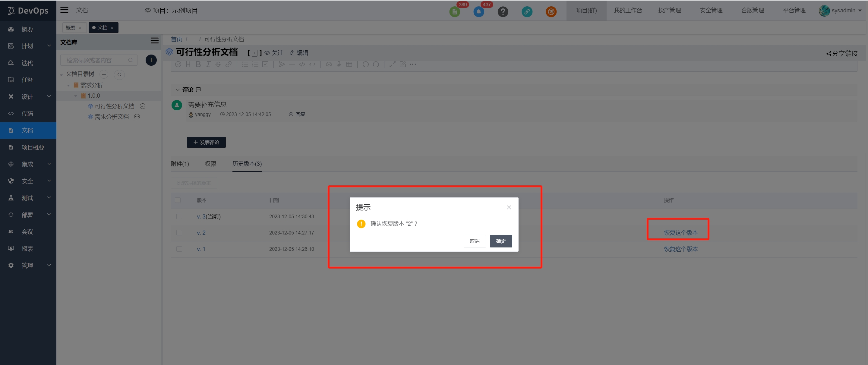
Task: Collapse the 需求分析 tree folder
Action: (x=68, y=86)
